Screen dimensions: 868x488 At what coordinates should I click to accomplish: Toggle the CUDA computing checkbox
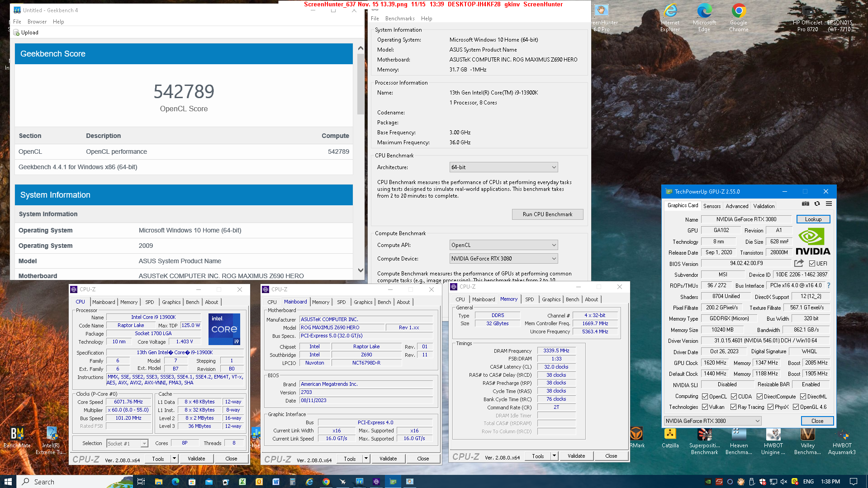[x=734, y=397]
